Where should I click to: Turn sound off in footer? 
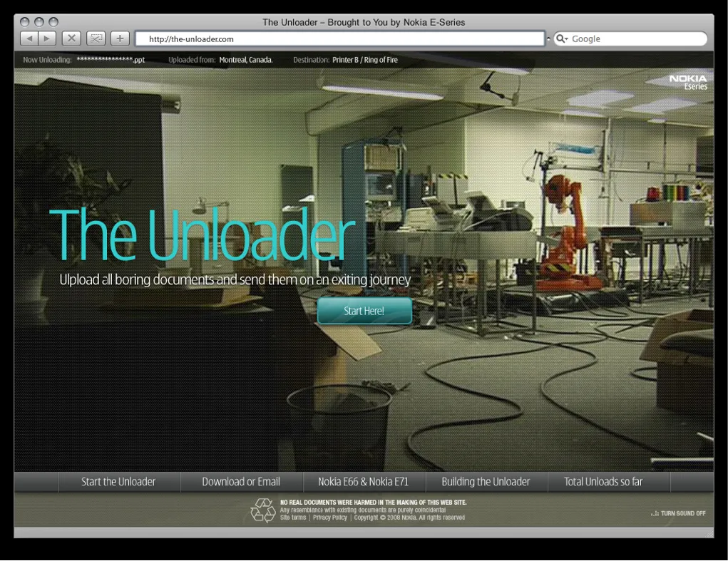(678, 513)
